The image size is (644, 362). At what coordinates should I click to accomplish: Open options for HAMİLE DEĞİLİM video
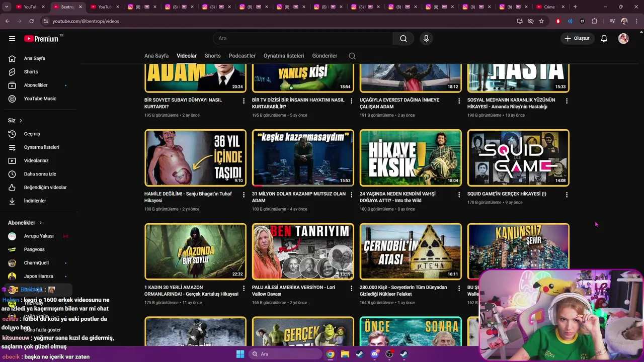tap(244, 195)
